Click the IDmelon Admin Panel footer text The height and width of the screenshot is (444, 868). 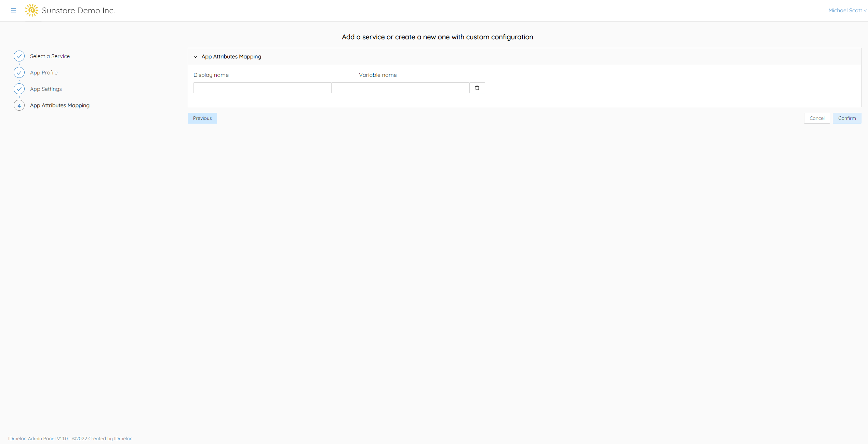[70, 439]
